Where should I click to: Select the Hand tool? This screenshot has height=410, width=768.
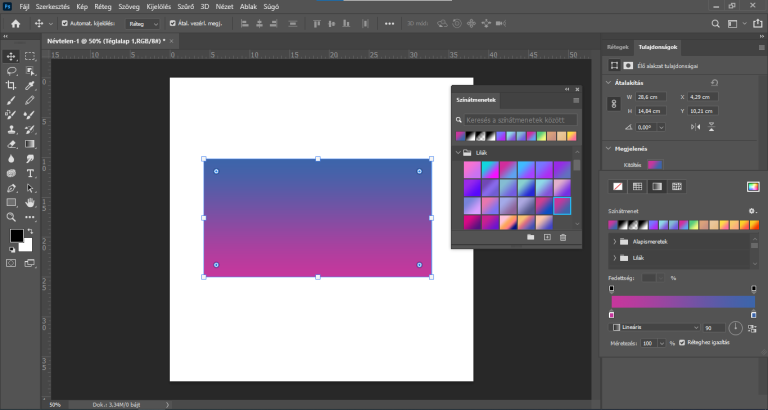click(x=30, y=202)
